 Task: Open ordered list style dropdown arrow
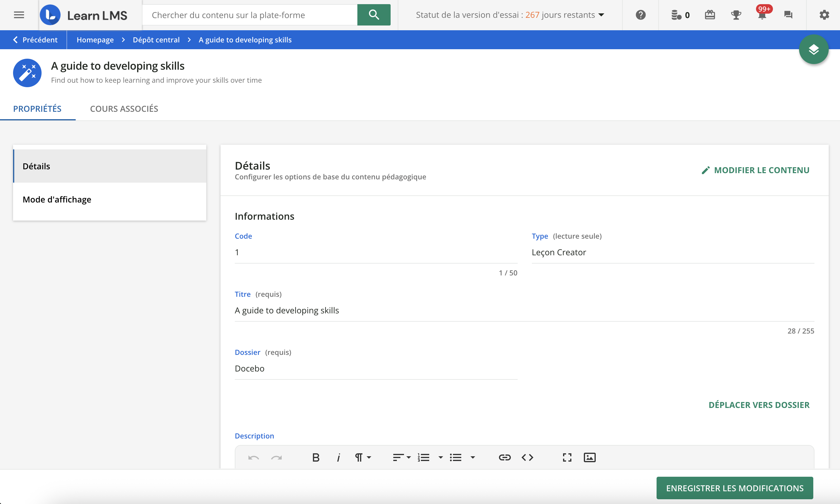pyautogui.click(x=440, y=457)
